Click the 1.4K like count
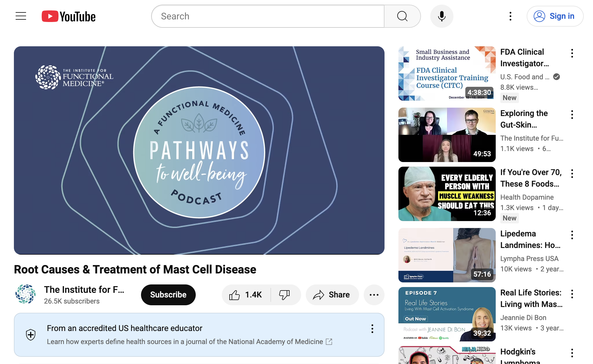 pos(253,295)
